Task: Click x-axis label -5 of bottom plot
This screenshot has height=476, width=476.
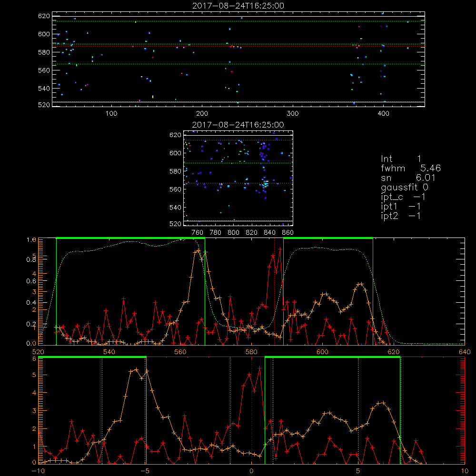Action: pyautogui.click(x=146, y=471)
